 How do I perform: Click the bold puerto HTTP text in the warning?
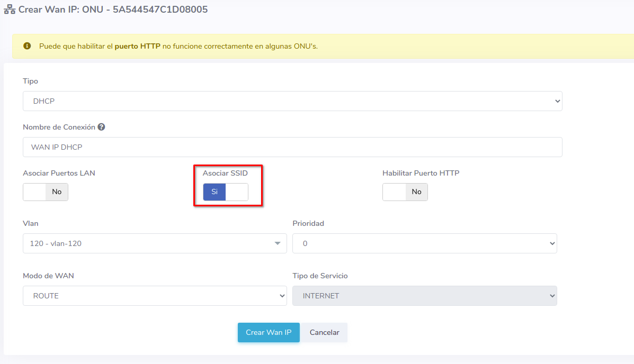137,46
